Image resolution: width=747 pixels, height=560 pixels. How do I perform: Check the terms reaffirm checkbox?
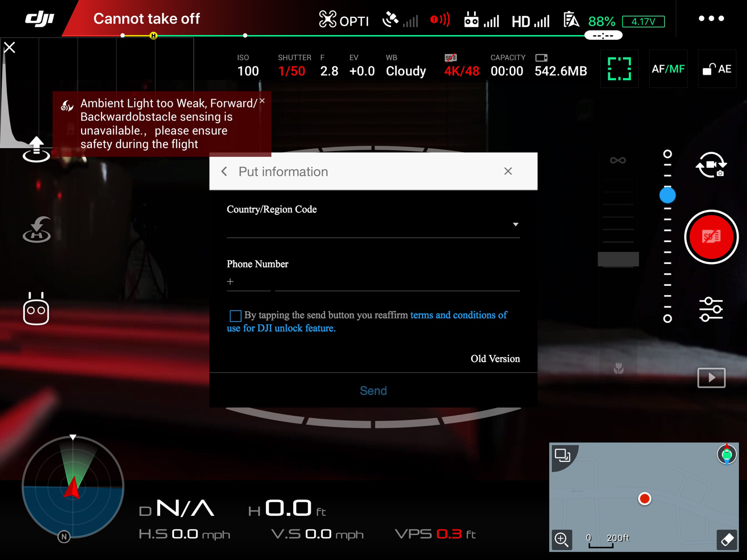coord(235,316)
